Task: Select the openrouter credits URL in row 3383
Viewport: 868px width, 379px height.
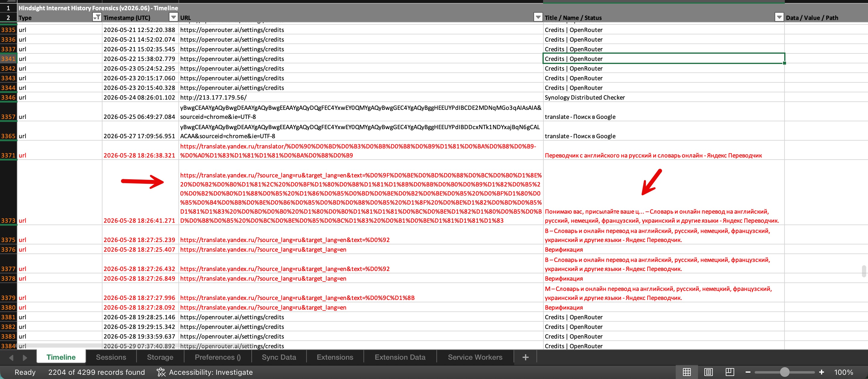Action: 361,336
